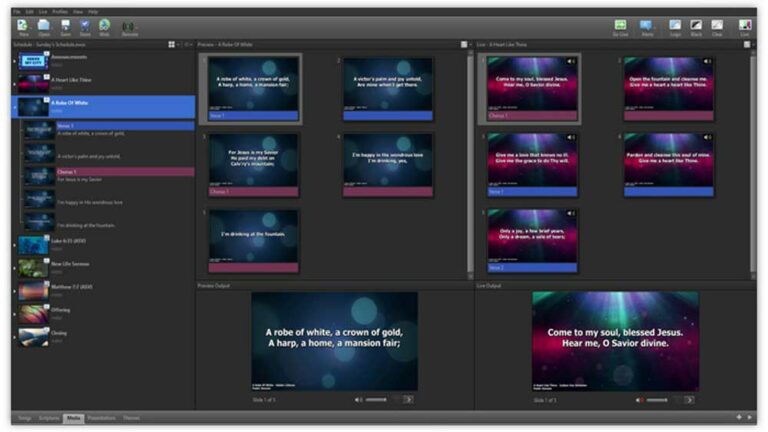Image resolution: width=768 pixels, height=432 pixels.
Task: Click the Web globe toolbar icon
Action: point(104,25)
